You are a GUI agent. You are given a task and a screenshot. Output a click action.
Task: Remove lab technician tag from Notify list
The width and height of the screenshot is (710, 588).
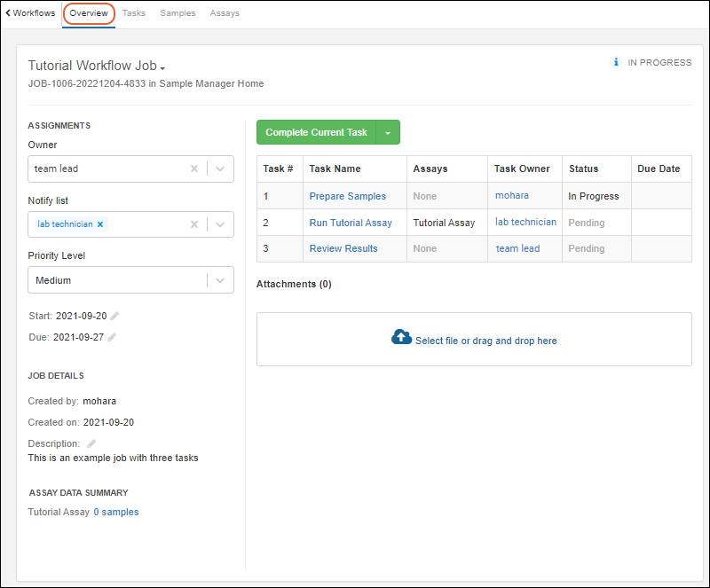100,224
